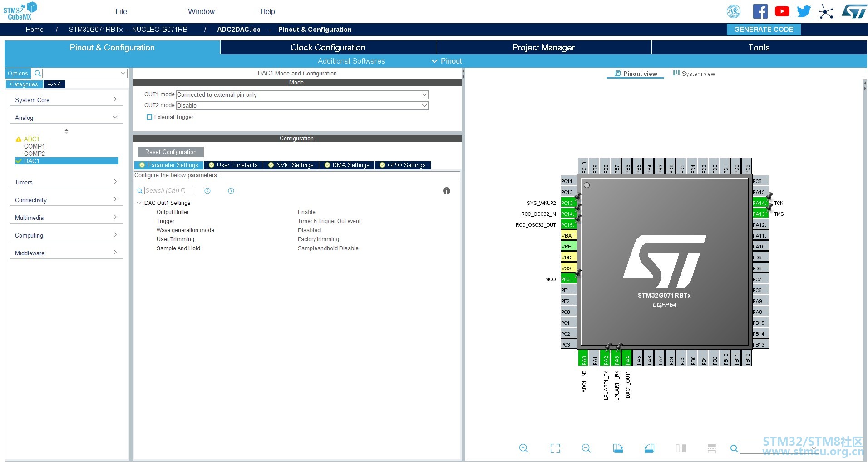The image size is (868, 462).
Task: Click the row layout icon in pinout toolbar
Action: (712, 448)
